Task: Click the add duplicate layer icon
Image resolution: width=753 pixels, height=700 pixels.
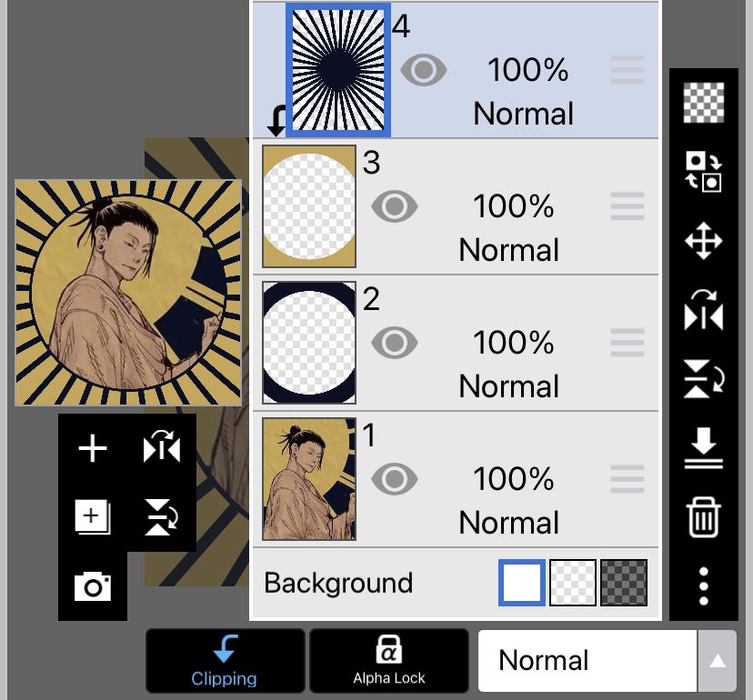Action: [x=93, y=517]
